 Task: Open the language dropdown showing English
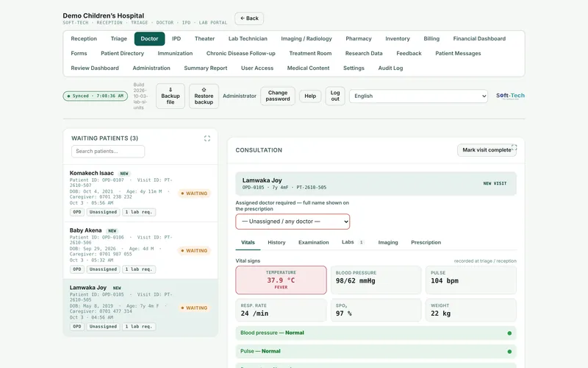pos(418,96)
